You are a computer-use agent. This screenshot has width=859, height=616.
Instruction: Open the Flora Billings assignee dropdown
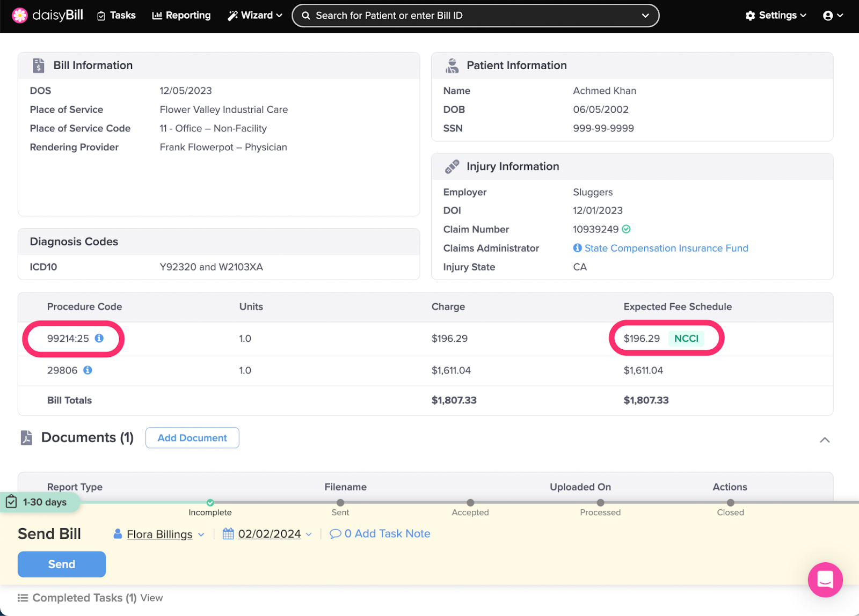click(x=159, y=534)
